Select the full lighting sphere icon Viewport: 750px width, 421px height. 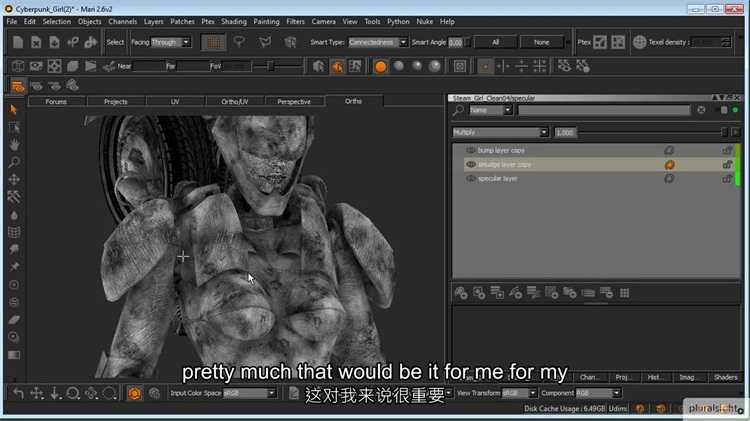[435, 66]
